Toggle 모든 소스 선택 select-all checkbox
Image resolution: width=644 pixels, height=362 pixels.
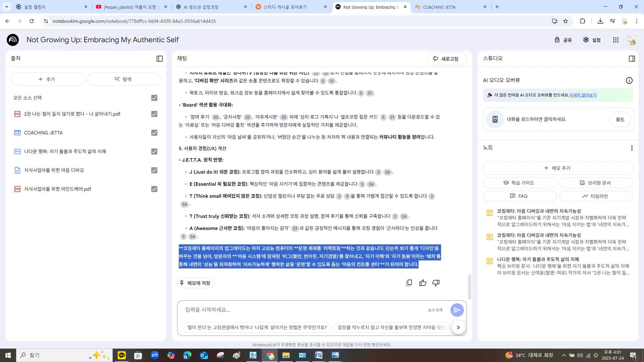point(154,98)
